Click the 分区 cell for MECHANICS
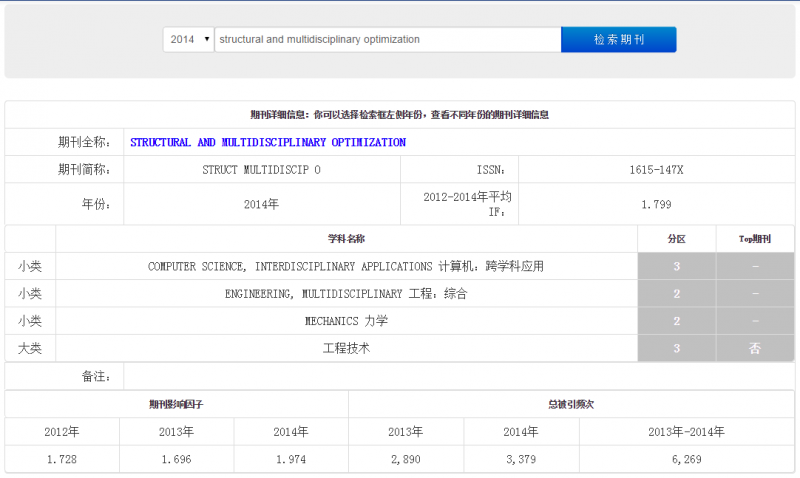Image resolution: width=800 pixels, height=478 pixels. [677, 321]
